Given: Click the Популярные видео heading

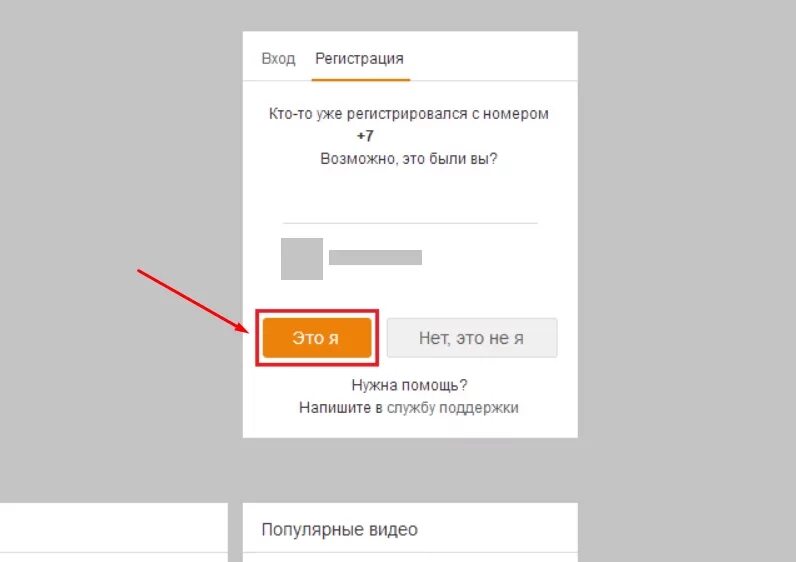Looking at the screenshot, I should 340,530.
